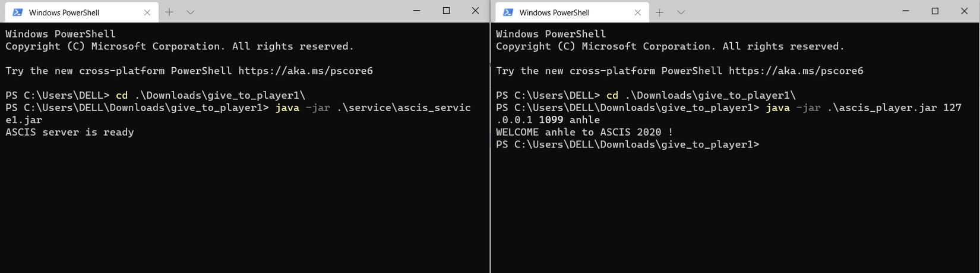The height and width of the screenshot is (273, 980).
Task: Focus the terminal at the 'ASCIS server is ready' line
Action: (69, 132)
